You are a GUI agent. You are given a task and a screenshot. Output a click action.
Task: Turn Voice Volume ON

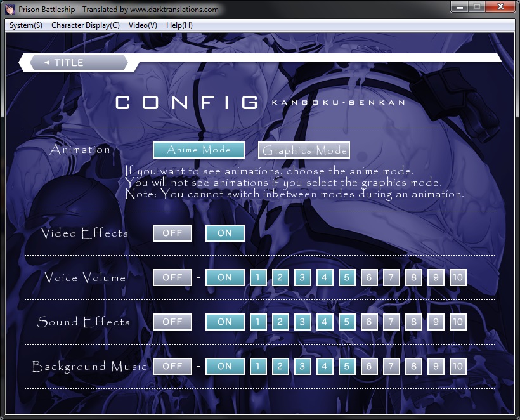pos(225,277)
